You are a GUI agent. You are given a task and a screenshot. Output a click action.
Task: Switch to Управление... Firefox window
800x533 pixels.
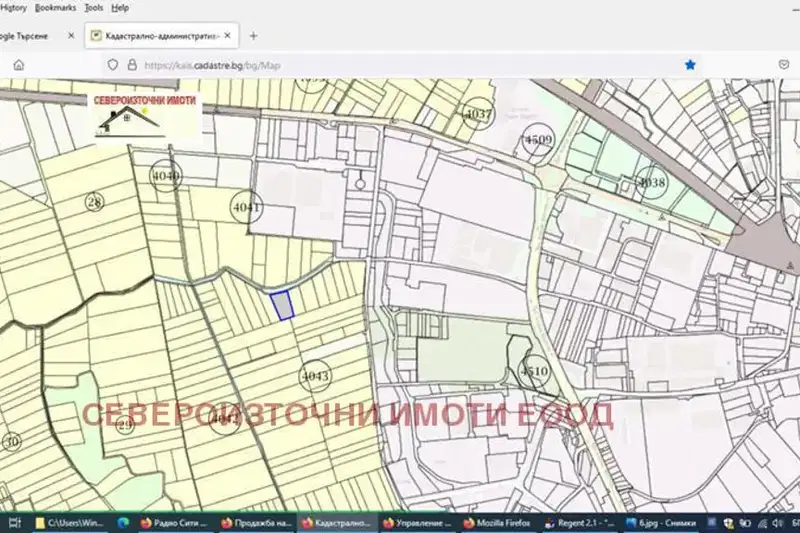[x=418, y=523]
